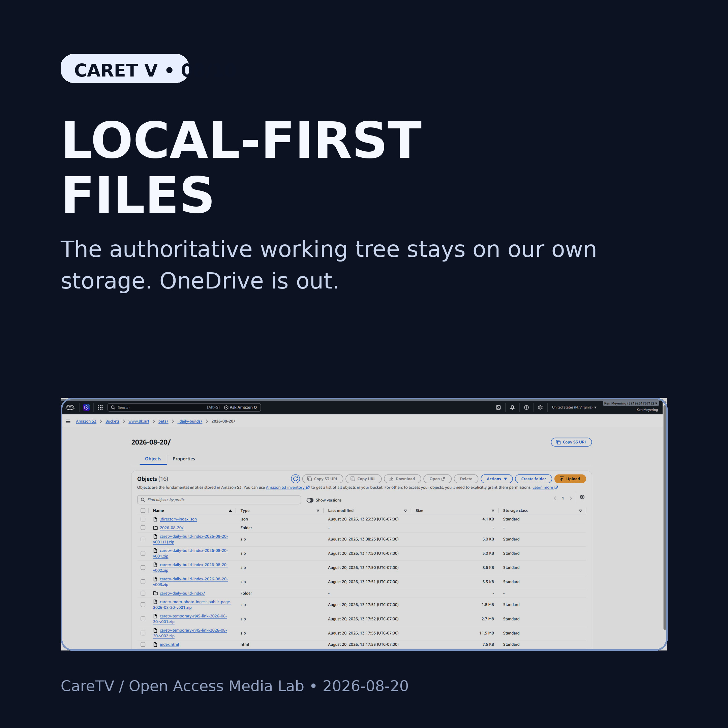Open the side navigation hamburger menu
728x728 pixels.
[68, 421]
